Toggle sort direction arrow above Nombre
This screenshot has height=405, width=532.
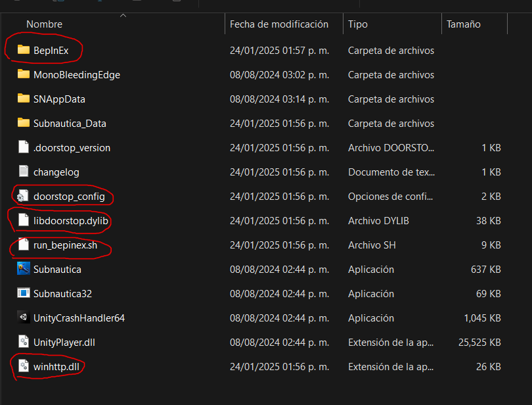tap(123, 15)
